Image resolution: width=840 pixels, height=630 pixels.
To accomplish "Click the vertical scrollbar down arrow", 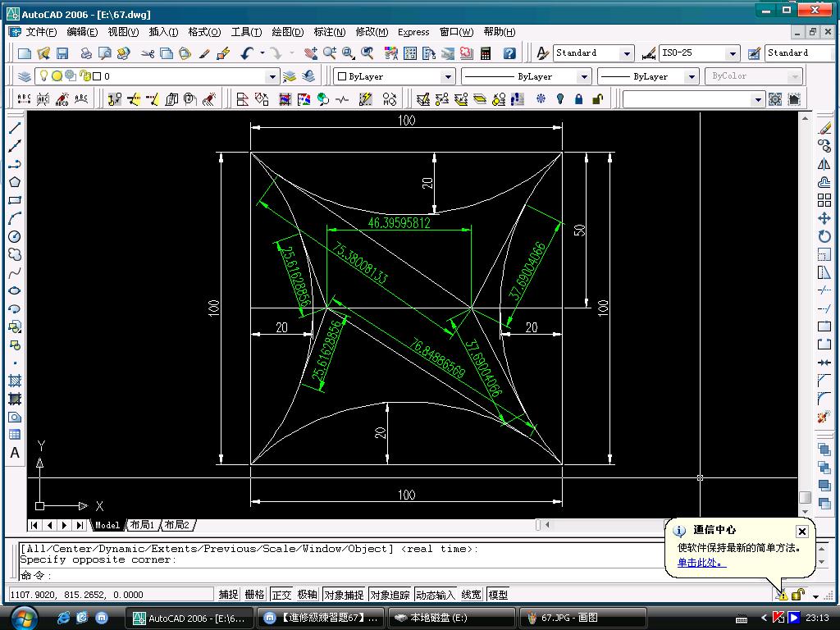I will [x=806, y=511].
